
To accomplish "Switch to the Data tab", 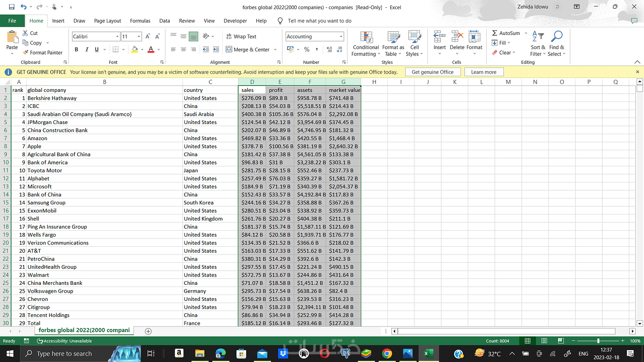I will tap(165, 21).
